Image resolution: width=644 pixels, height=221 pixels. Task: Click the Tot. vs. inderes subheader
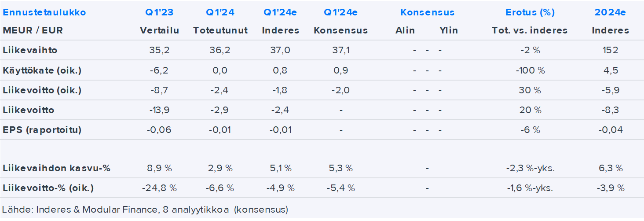(530, 30)
